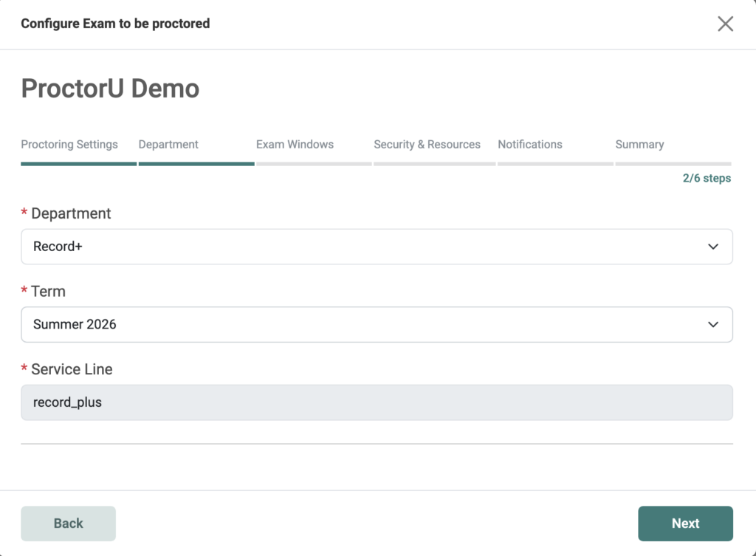Click the Back button
756x556 pixels.
69,524
